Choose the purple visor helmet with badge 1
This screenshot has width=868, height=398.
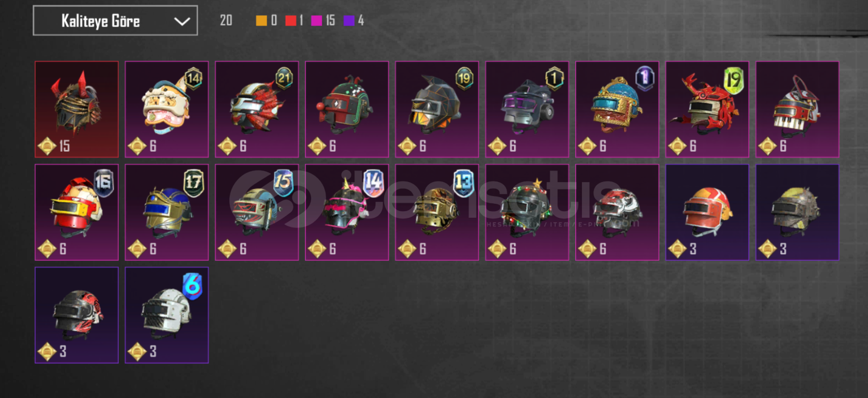[527, 109]
